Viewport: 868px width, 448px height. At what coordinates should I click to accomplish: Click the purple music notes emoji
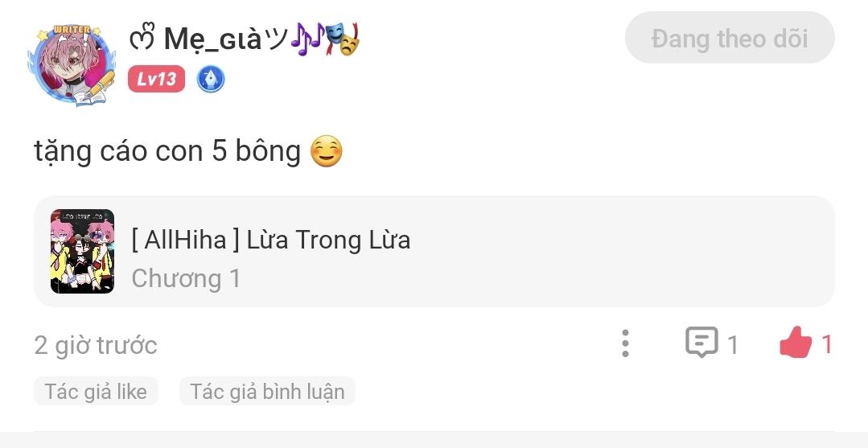coord(306,39)
